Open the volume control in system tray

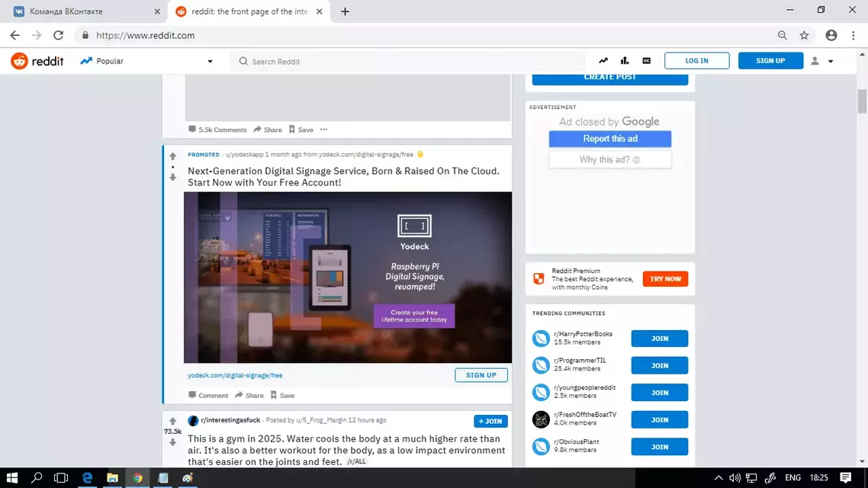pyautogui.click(x=735, y=478)
